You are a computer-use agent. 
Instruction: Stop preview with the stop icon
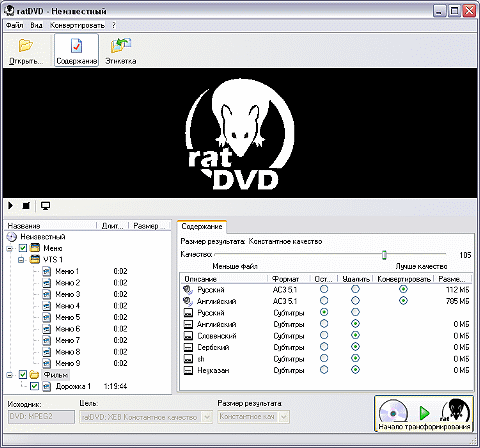pos(26,206)
